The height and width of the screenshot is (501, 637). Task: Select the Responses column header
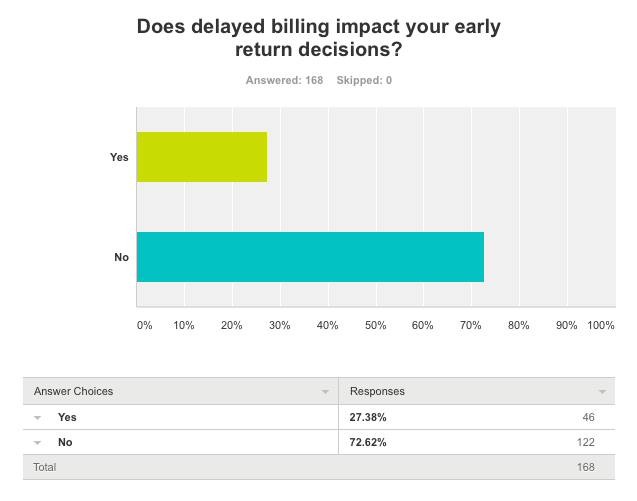click(x=376, y=392)
